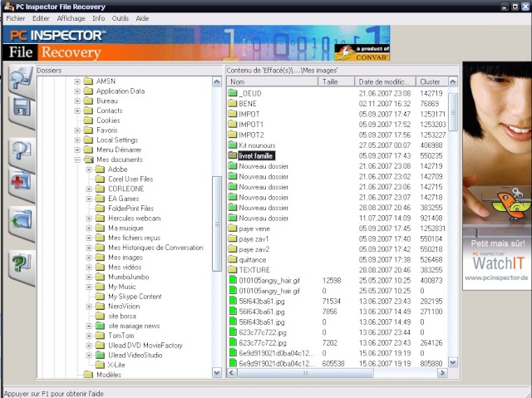Select the IMPOT1 folder row
Screen dimensions: 532x398
pyautogui.click(x=337, y=125)
